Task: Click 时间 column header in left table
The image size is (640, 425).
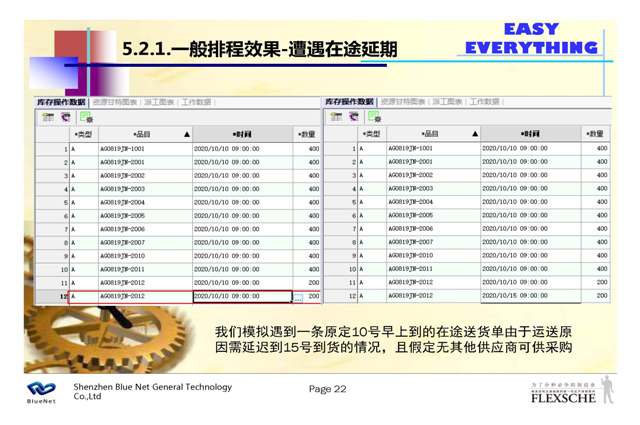Action: [241, 134]
